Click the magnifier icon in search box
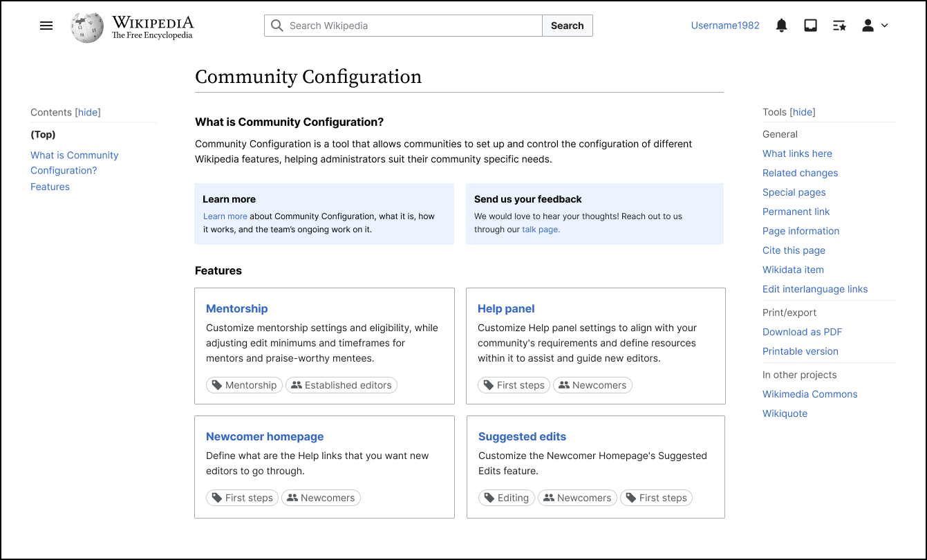Image resolution: width=927 pixels, height=560 pixels. pyautogui.click(x=277, y=26)
